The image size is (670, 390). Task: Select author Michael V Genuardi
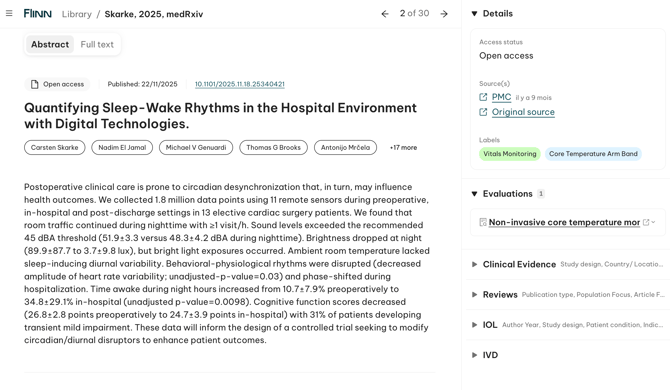point(196,147)
